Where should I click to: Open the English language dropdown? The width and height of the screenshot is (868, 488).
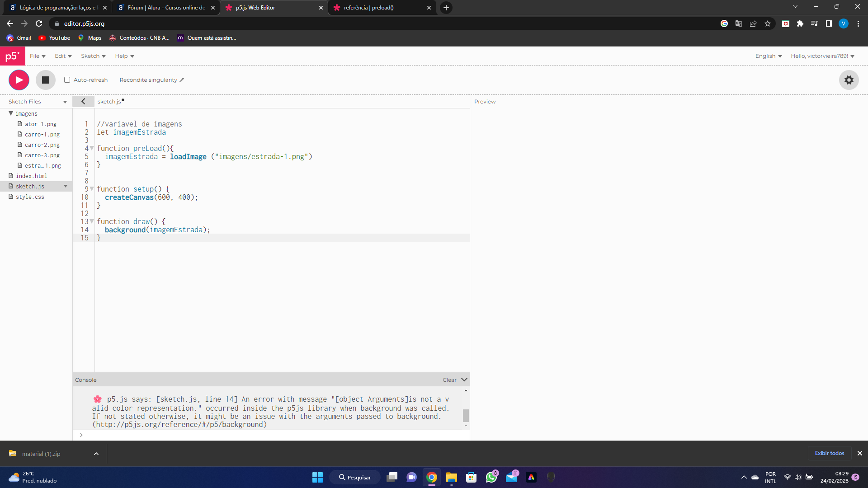(x=769, y=56)
